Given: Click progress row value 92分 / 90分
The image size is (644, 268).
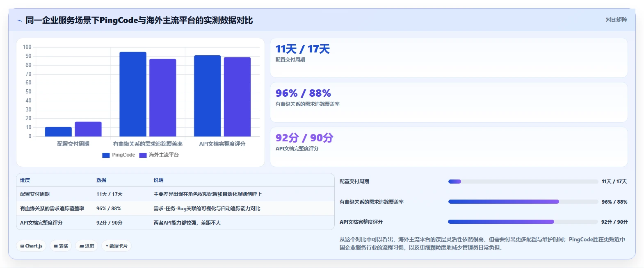Looking at the screenshot, I should (x=614, y=222).
